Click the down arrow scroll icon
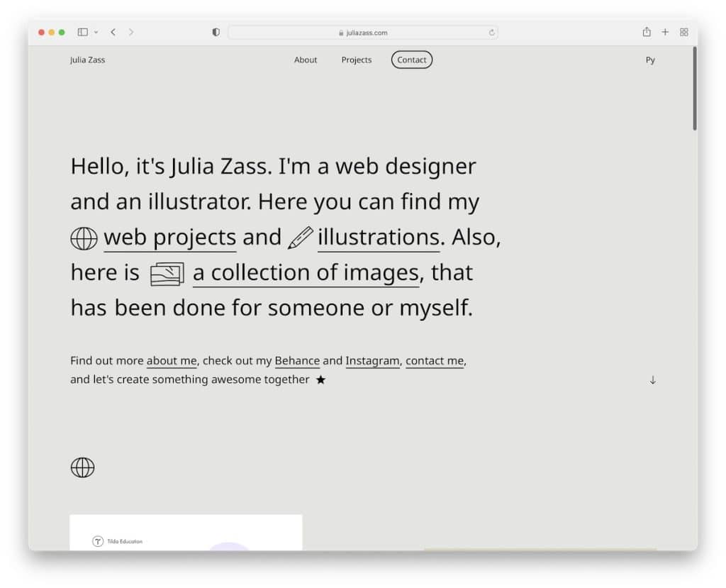The image size is (726, 588). coord(652,380)
